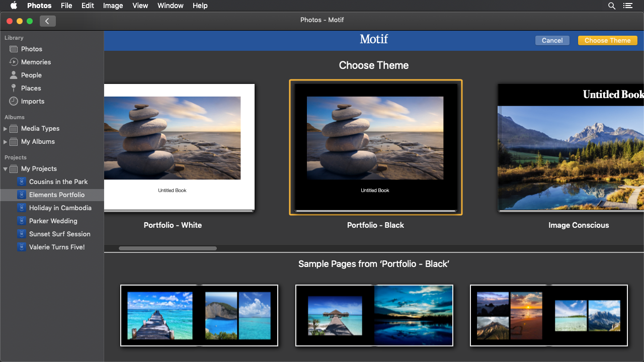This screenshot has height=362, width=644.
Task: Select the Portfolio - Black theme cover
Action: point(375,147)
